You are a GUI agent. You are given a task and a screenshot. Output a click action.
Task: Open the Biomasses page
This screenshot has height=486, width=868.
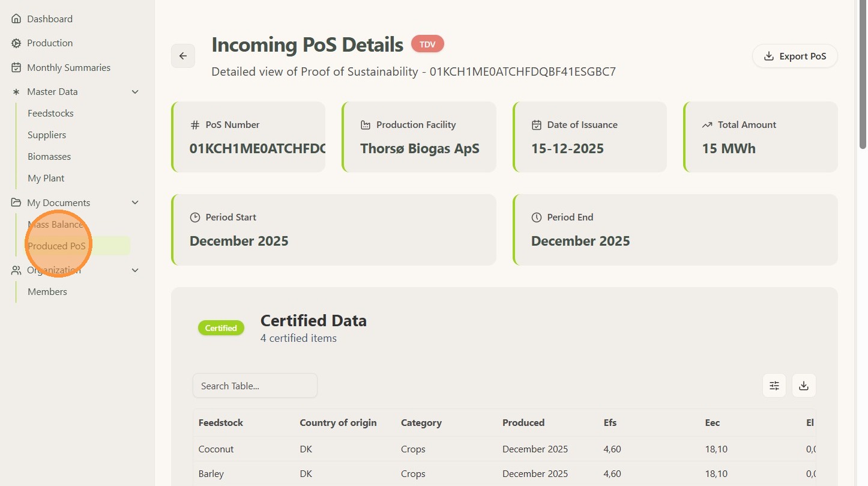click(x=49, y=157)
